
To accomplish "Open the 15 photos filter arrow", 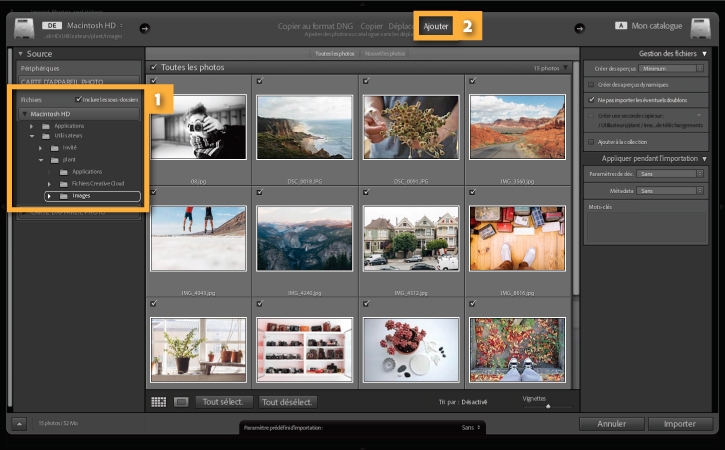I will pos(565,68).
